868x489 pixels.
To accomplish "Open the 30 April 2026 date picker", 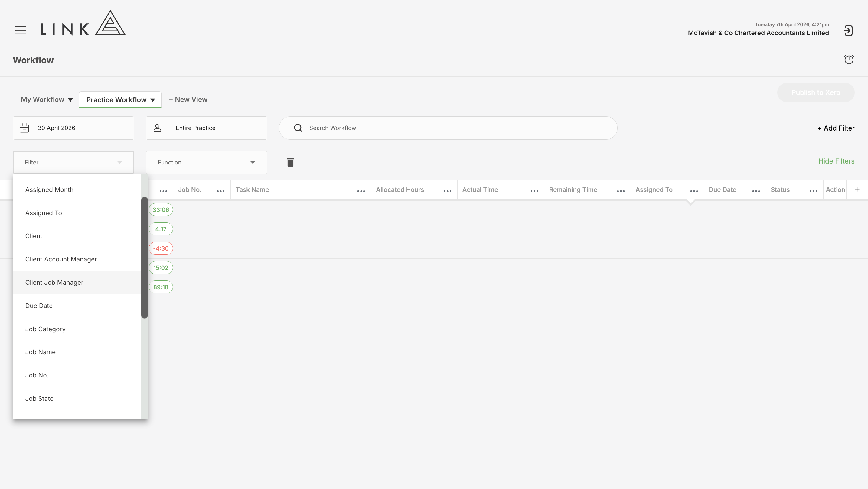I will coord(73,128).
